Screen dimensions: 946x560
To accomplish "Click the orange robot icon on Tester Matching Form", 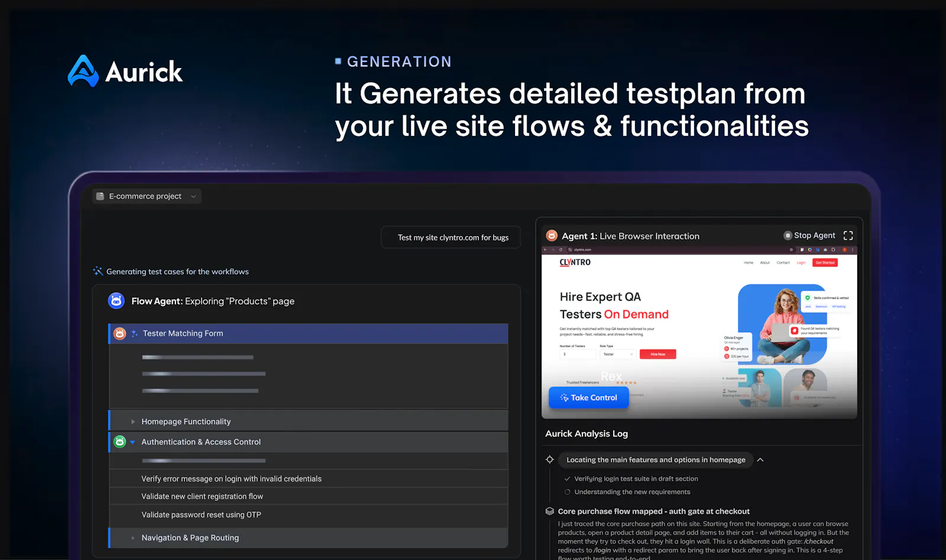I will (120, 334).
